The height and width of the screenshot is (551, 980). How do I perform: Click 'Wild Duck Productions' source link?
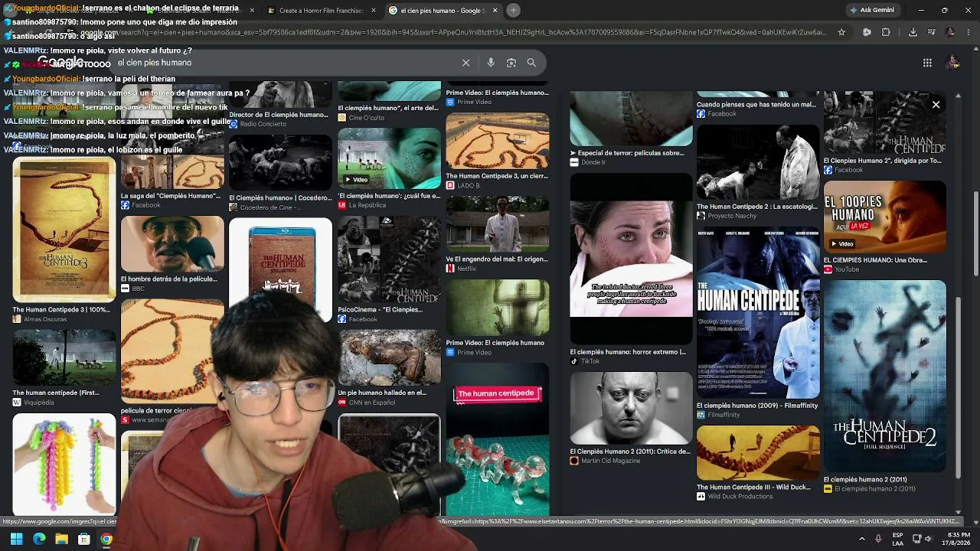tap(740, 497)
